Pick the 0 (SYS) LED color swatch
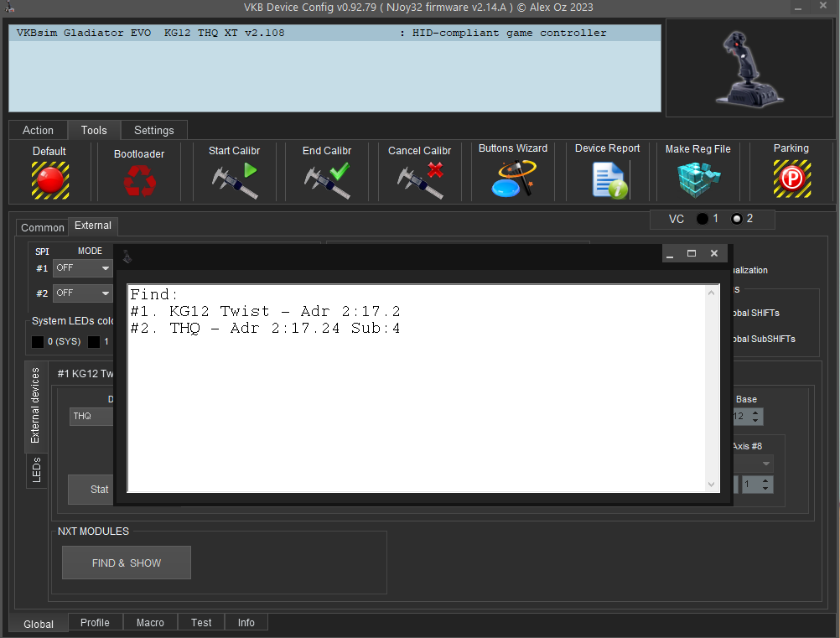The image size is (840, 638). pos(38,342)
